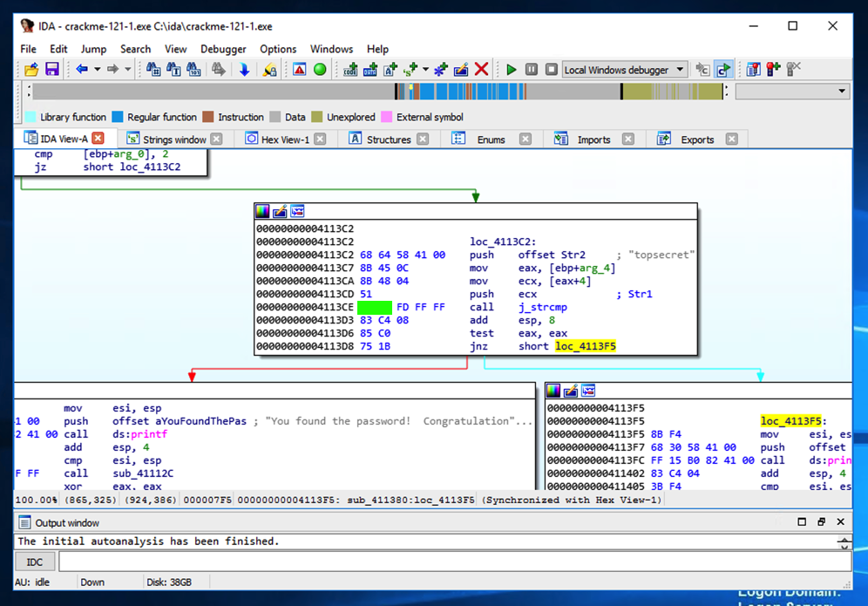Viewport: 868px width, 606px height.
Task: Click the Regular function color swatch
Action: point(118,117)
